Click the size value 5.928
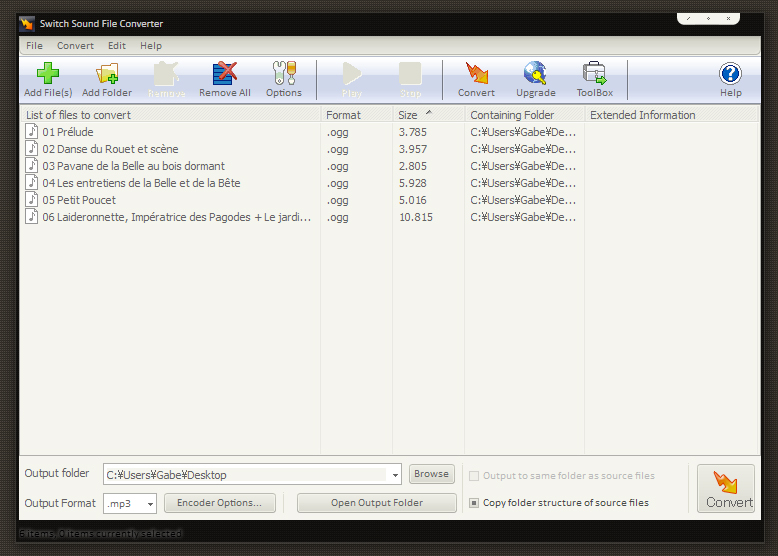The width and height of the screenshot is (778, 556). point(413,183)
